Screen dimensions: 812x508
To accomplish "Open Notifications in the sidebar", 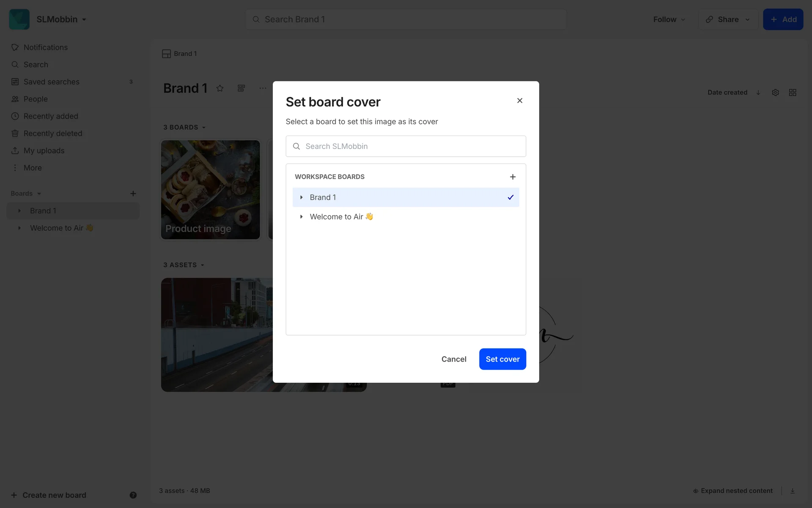I will pos(45,47).
